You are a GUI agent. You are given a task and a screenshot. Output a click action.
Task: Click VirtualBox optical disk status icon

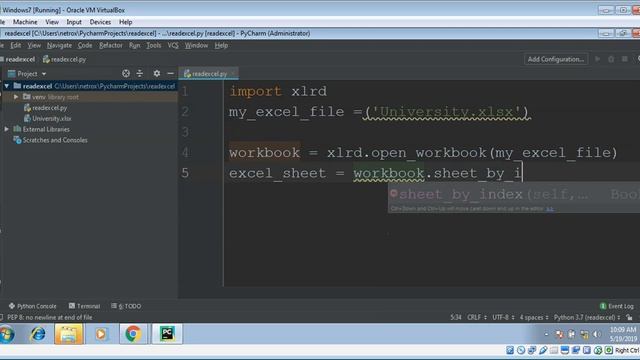(x=521, y=350)
